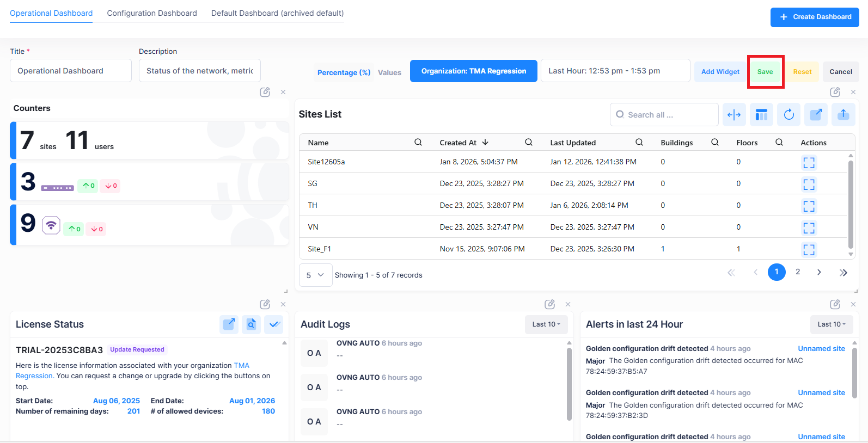Click the double-checkmark icon in License Status

(273, 324)
